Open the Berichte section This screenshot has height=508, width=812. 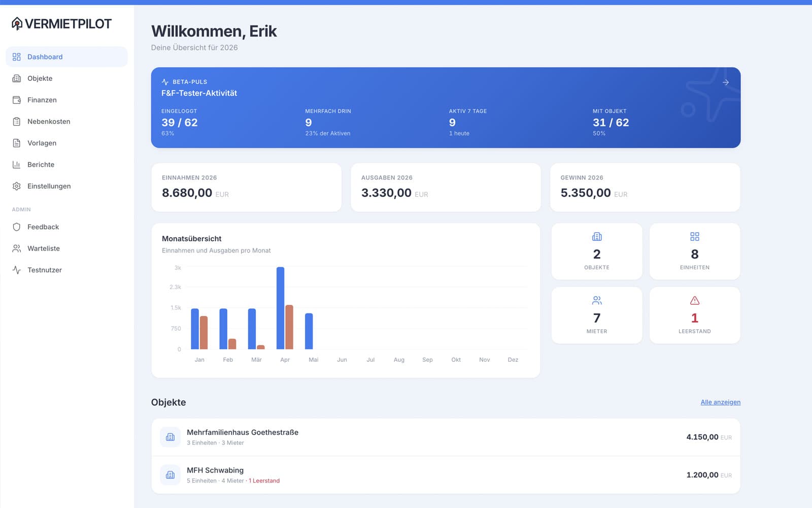66,165
